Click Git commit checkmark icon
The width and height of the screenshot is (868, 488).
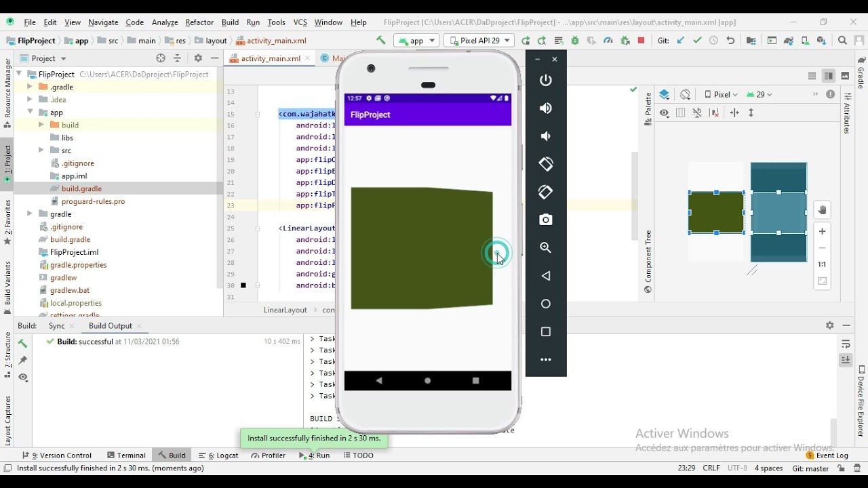pyautogui.click(x=697, y=41)
